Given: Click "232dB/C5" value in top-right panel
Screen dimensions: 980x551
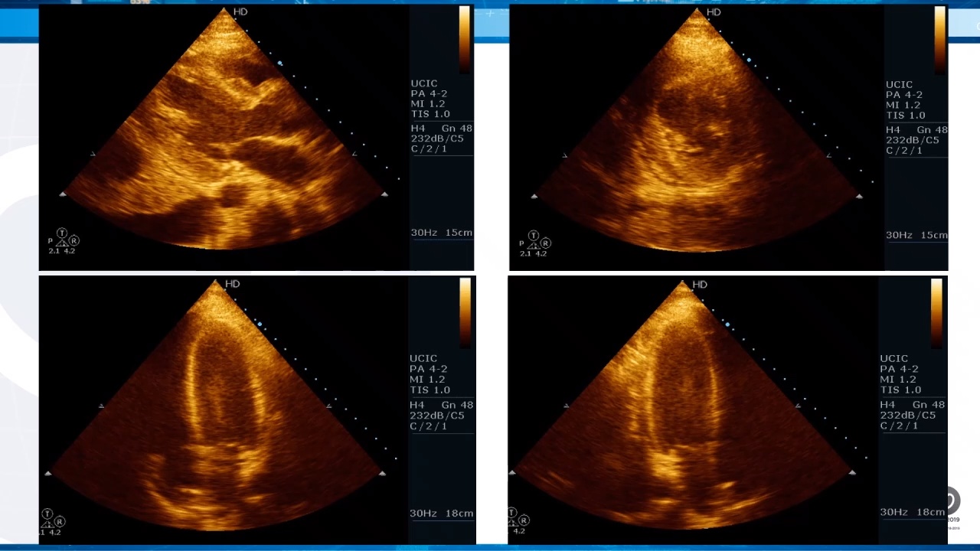Looking at the screenshot, I should point(913,140).
